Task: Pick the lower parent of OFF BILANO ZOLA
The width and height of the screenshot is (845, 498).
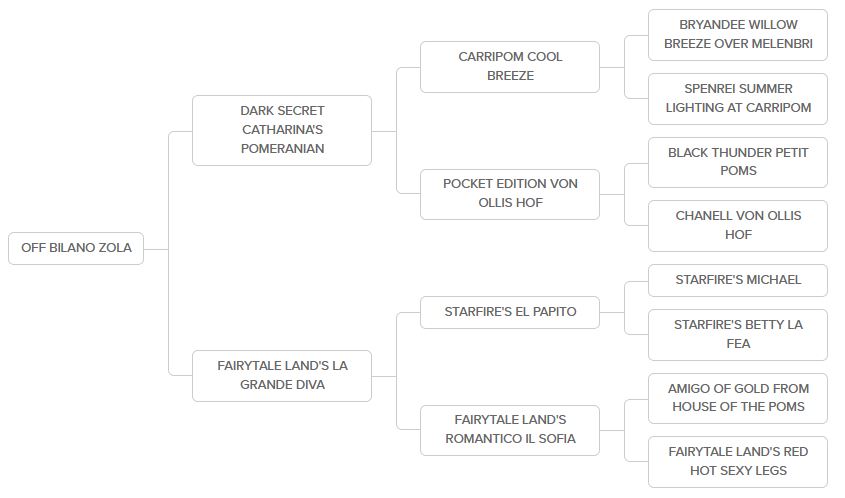Action: point(282,375)
